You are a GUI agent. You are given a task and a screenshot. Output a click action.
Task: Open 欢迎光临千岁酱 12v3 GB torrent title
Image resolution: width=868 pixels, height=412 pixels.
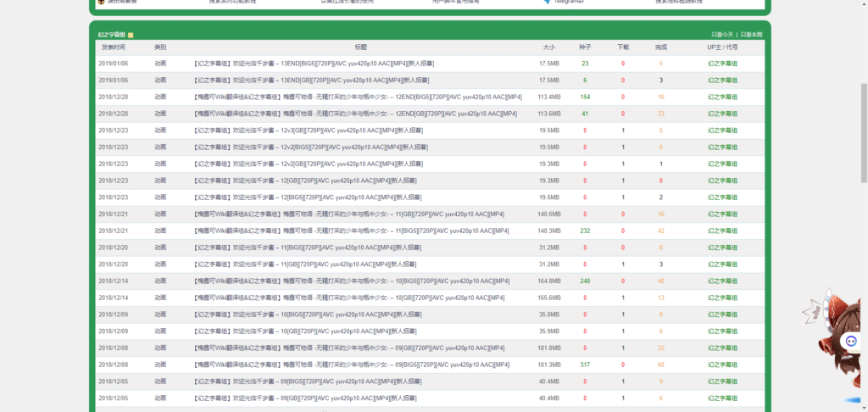tap(309, 131)
